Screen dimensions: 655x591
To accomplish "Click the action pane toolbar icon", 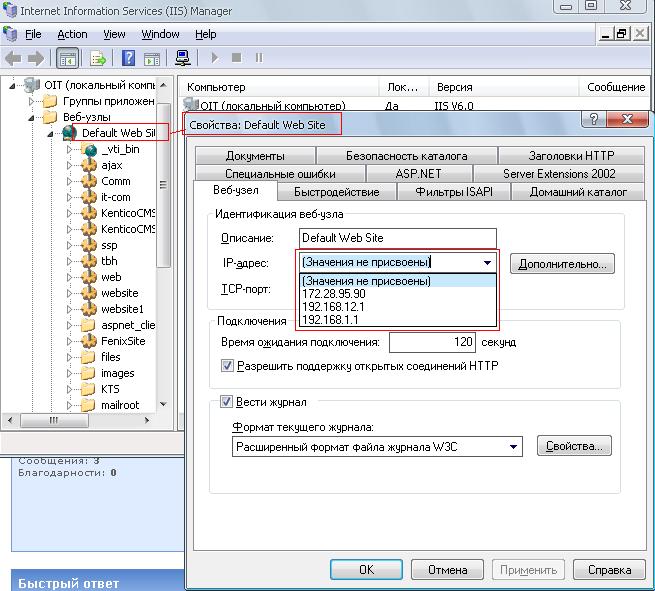I will [152, 59].
